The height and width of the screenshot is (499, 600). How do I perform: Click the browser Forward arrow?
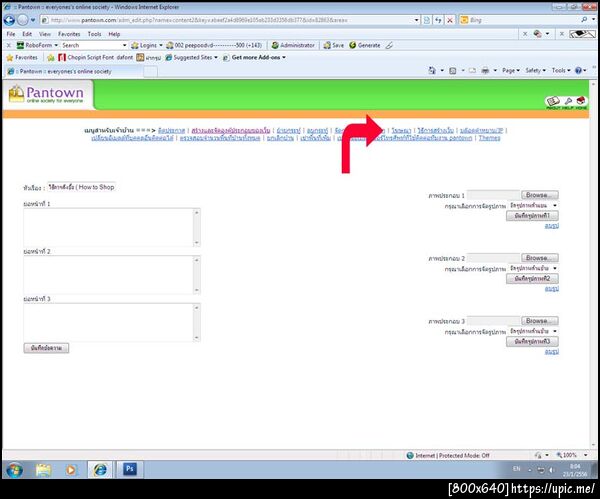[23, 20]
